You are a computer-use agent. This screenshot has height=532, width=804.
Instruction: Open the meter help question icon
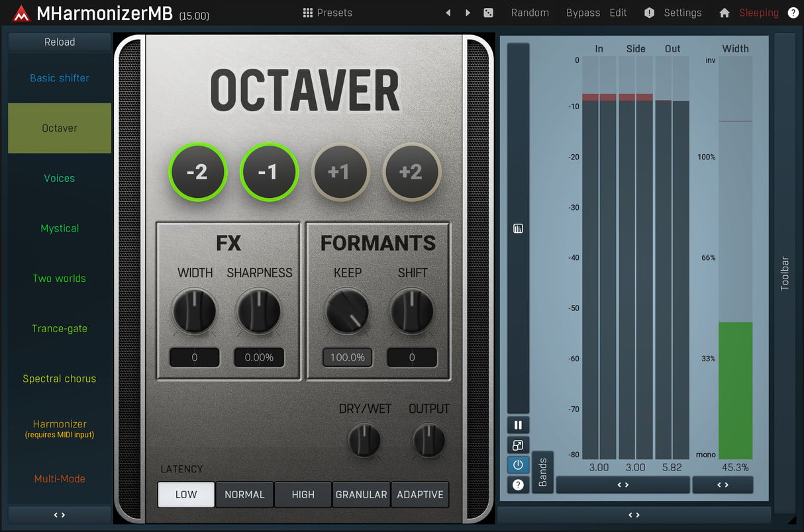point(518,485)
